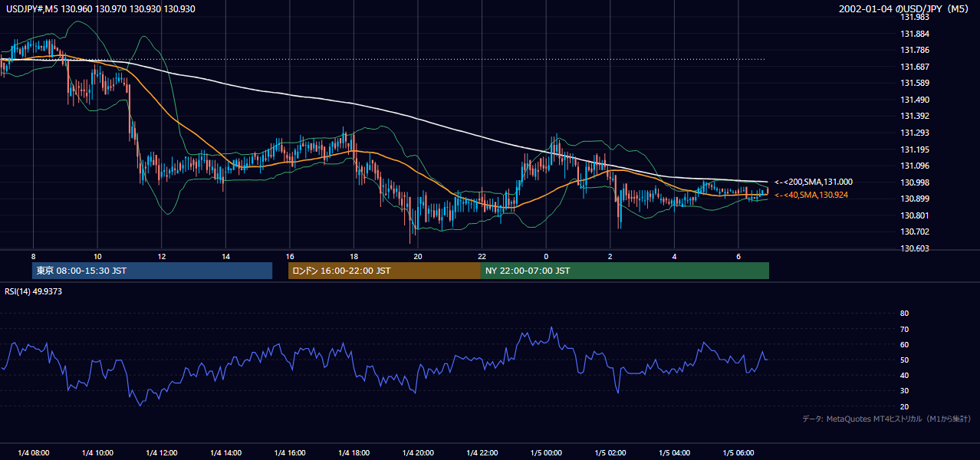Click the 1/4 12:00 time label
Viewport: 980px width, 460px height.
pyautogui.click(x=162, y=452)
